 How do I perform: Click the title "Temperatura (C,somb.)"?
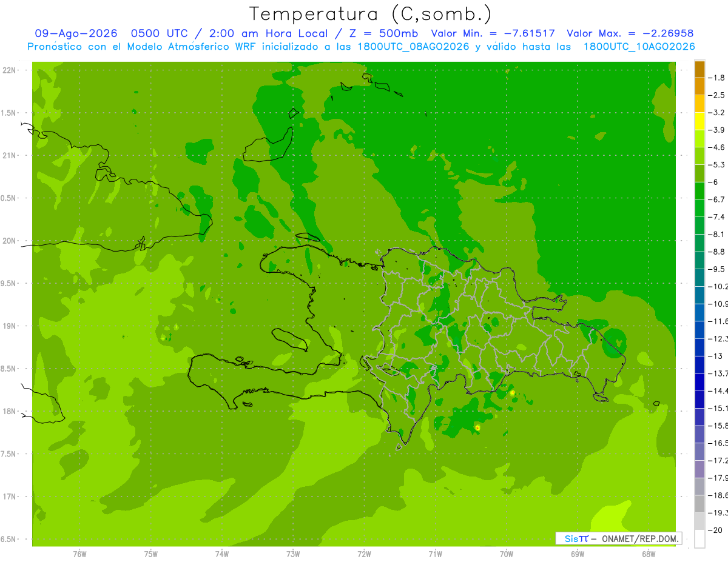click(x=371, y=14)
